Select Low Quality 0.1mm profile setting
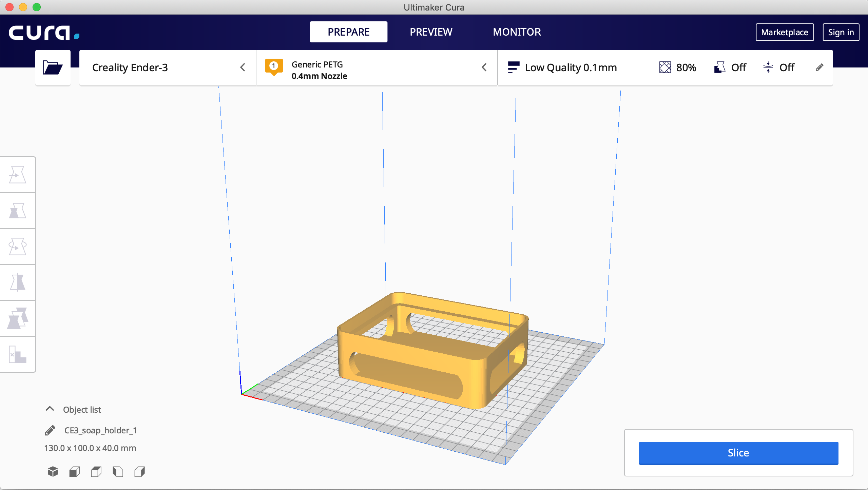This screenshot has height=490, width=868. click(x=570, y=67)
